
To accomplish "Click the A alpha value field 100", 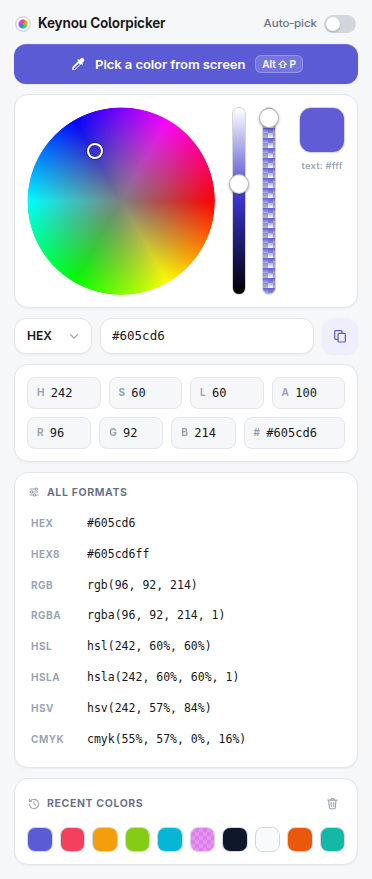I will [309, 393].
